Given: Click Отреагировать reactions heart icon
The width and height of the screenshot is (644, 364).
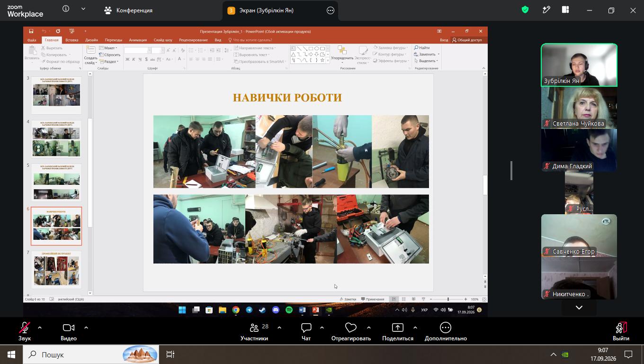Looking at the screenshot, I should point(350,332).
